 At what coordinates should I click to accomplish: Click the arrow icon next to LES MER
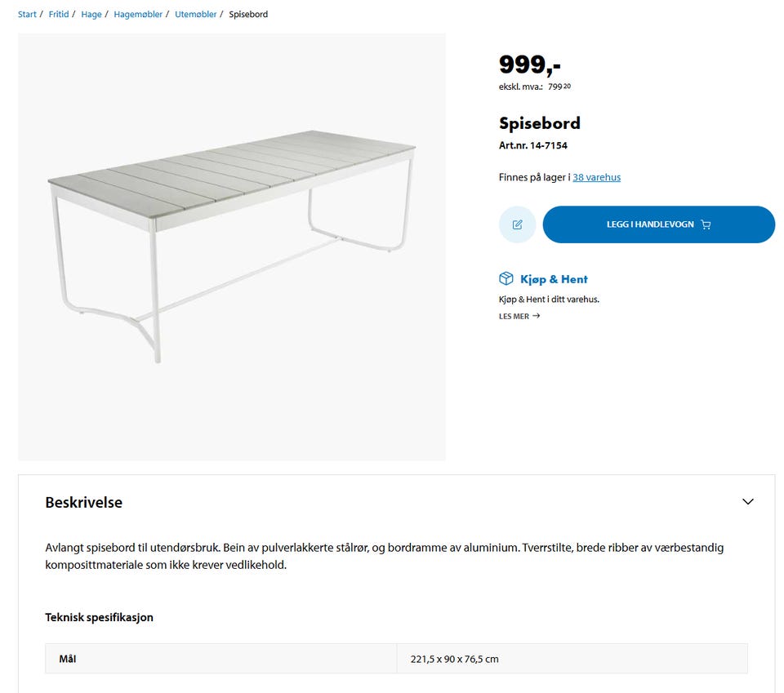pyautogui.click(x=537, y=316)
